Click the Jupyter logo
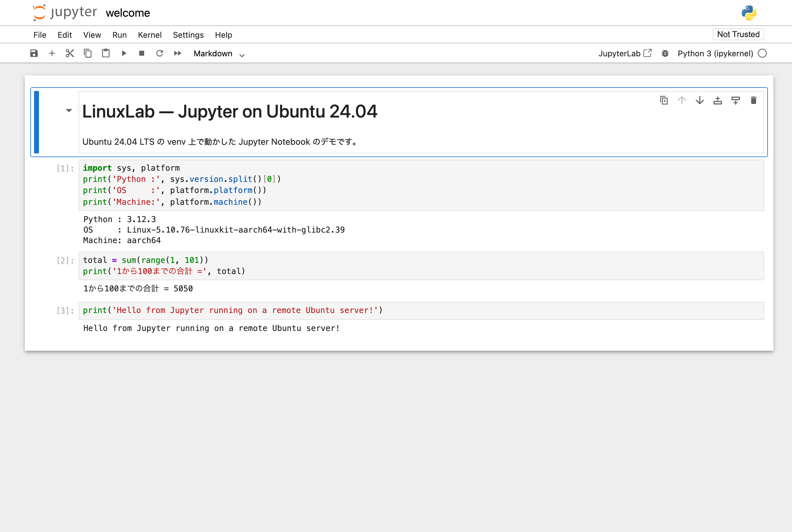Image resolution: width=792 pixels, height=532 pixels. coord(64,13)
